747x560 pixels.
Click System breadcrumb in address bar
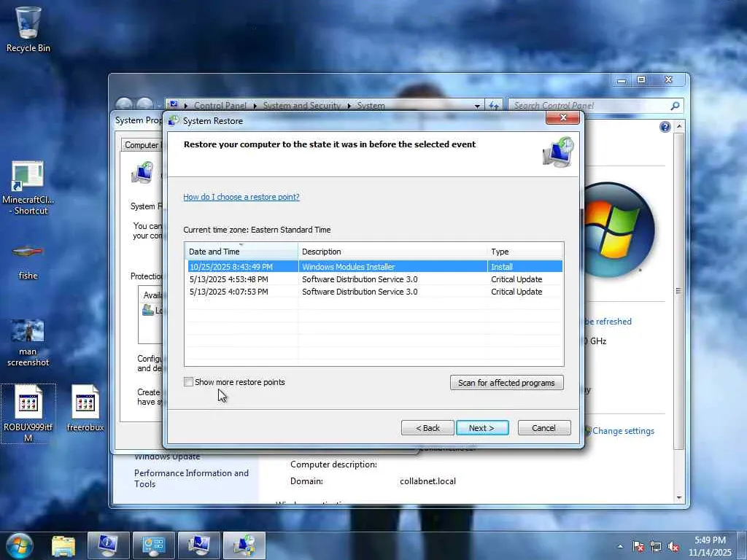coord(371,106)
